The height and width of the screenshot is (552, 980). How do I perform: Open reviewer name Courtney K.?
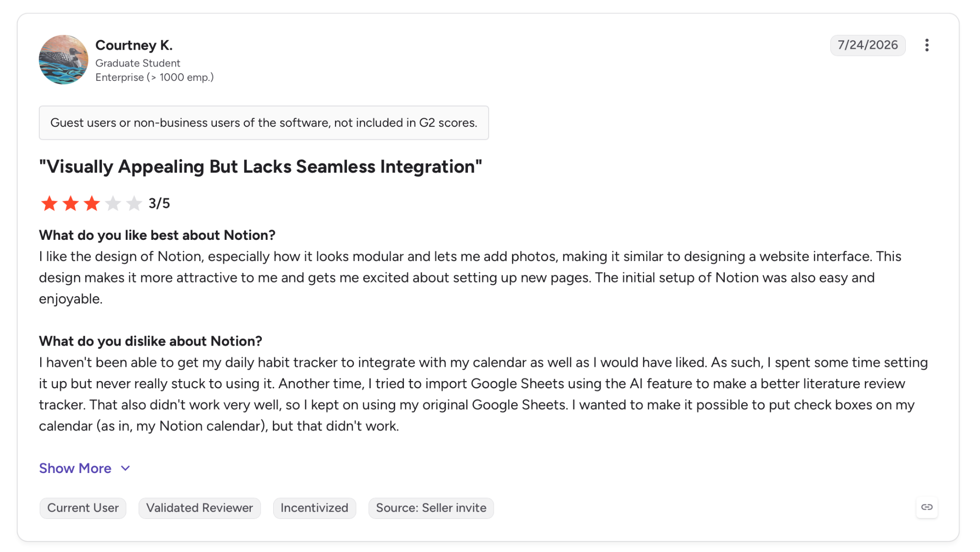[134, 45]
